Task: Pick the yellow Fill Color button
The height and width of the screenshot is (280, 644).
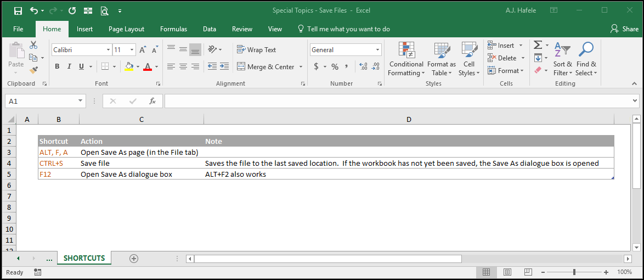Action: (x=129, y=66)
